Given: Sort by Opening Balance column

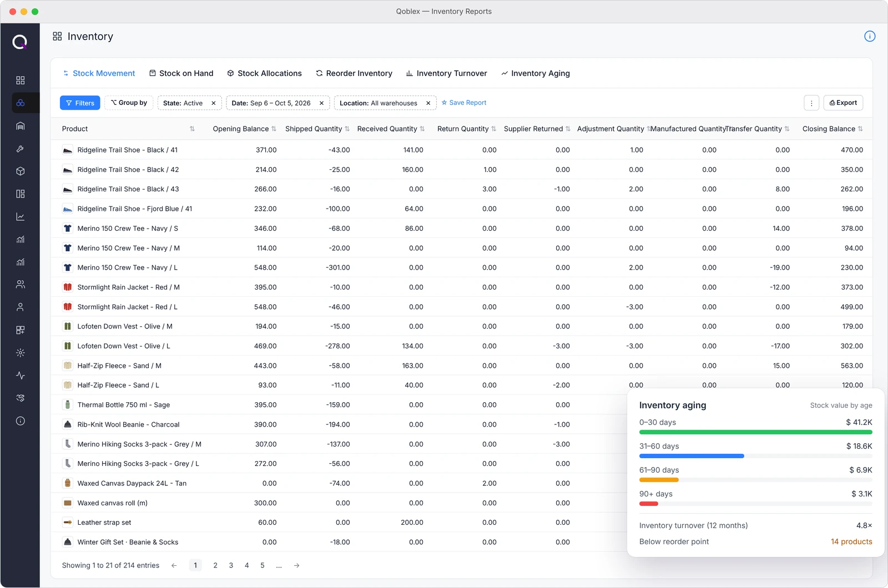Looking at the screenshot, I should coord(274,129).
